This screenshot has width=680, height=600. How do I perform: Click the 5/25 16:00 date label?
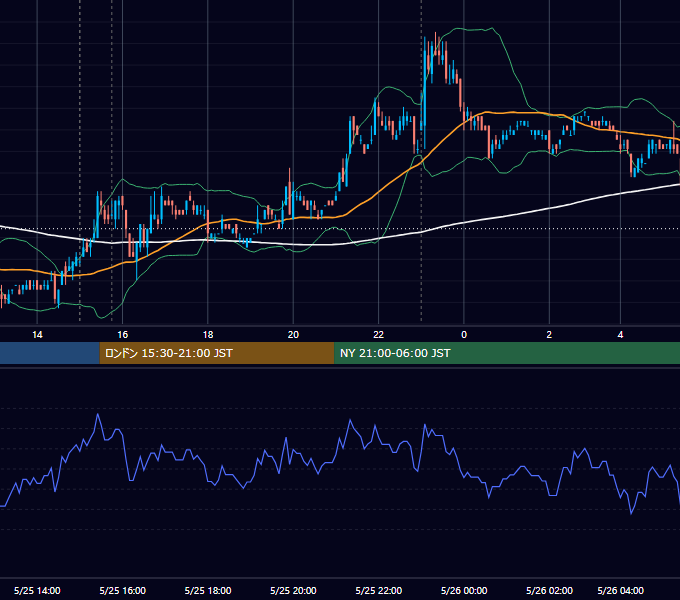pyautogui.click(x=123, y=590)
